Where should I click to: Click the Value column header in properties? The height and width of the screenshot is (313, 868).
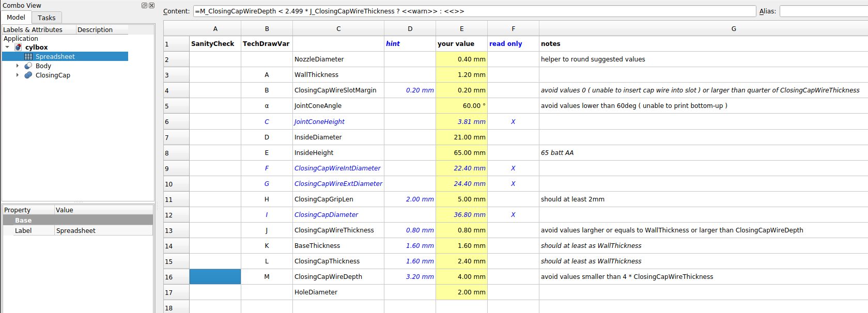[x=103, y=210]
